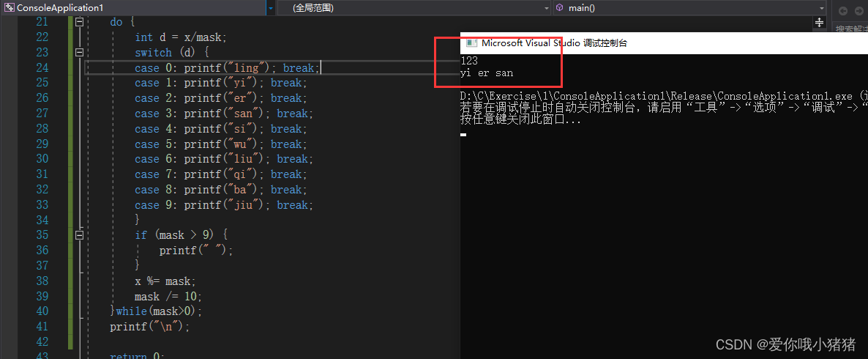Viewport: 868px width, 359px height.
Task: Click the ConsoleApplication1.exe path line in the console
Action: click(664, 96)
